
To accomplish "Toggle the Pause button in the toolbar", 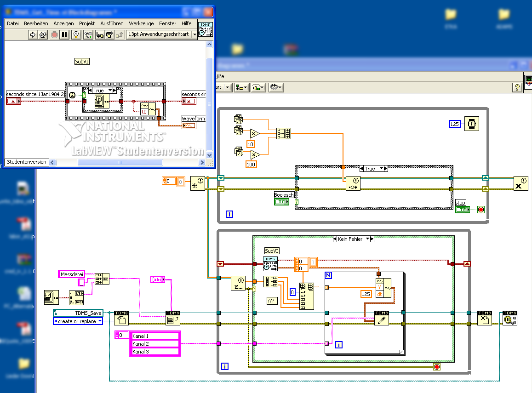I will (x=64, y=34).
